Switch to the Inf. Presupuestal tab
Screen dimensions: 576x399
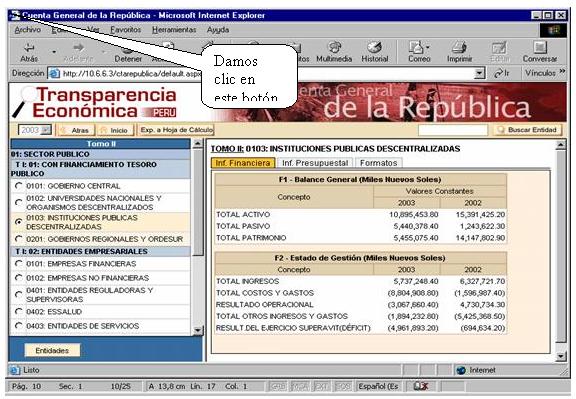coord(315,163)
